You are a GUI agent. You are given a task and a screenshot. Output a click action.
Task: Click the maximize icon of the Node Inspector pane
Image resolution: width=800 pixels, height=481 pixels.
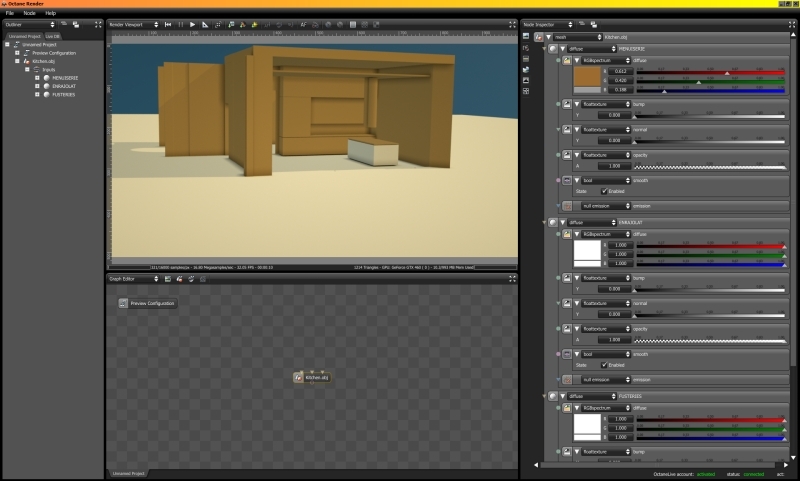792,24
